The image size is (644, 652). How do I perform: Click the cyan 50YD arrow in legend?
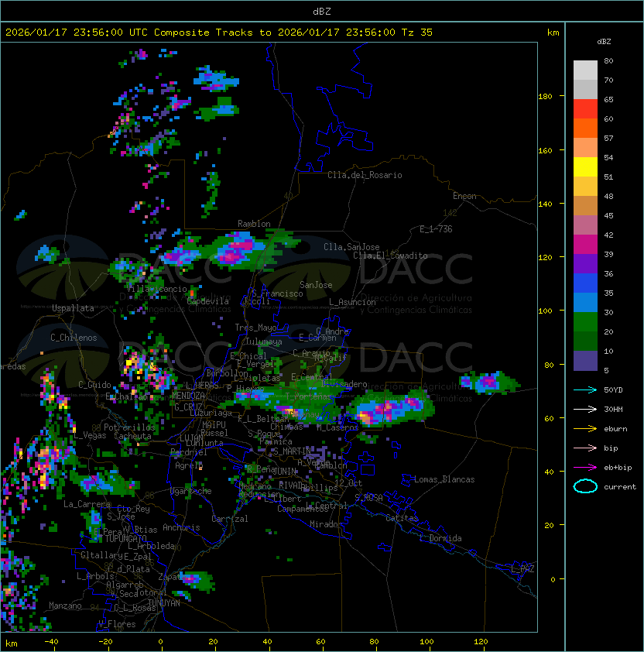[585, 390]
